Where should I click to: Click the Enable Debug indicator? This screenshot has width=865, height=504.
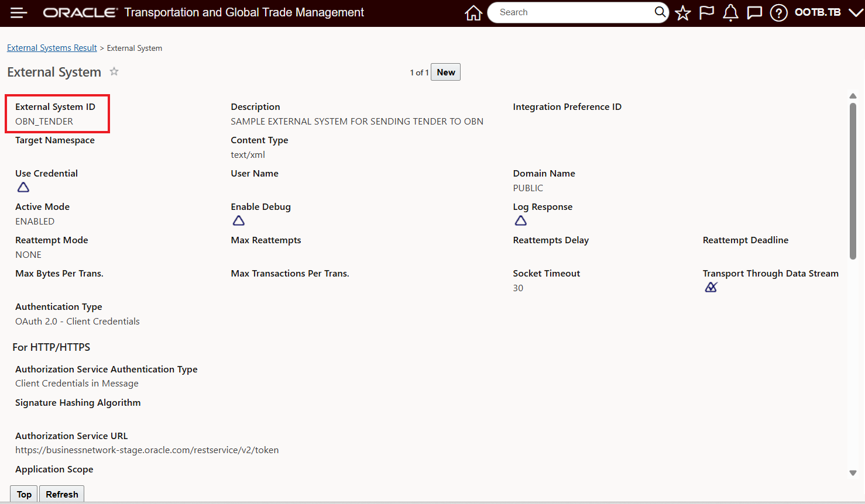239,220
